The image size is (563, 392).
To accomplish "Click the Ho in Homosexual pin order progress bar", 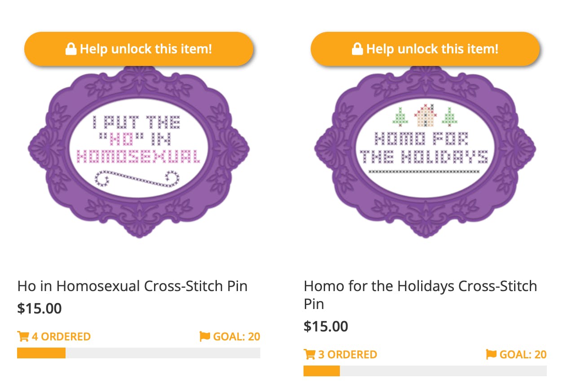I will tap(139, 353).
